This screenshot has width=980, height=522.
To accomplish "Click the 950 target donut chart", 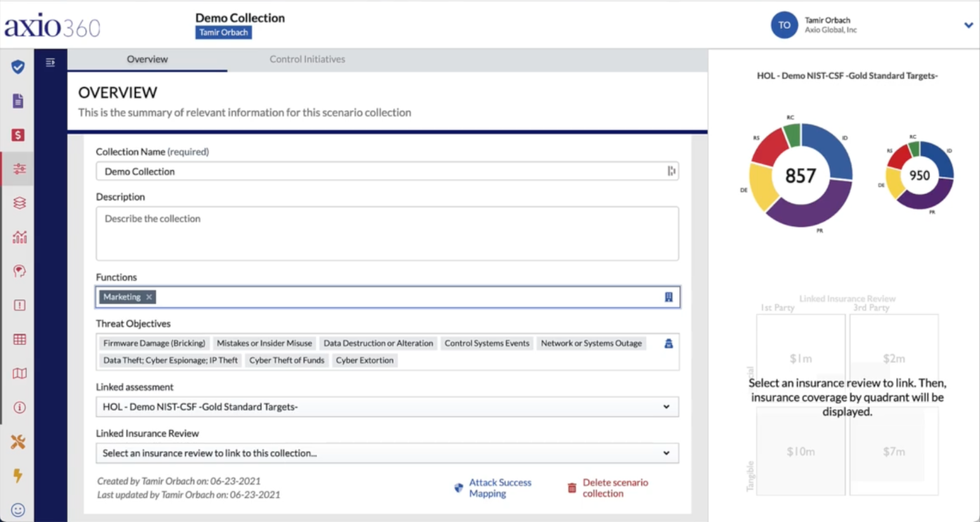I will pyautogui.click(x=920, y=176).
